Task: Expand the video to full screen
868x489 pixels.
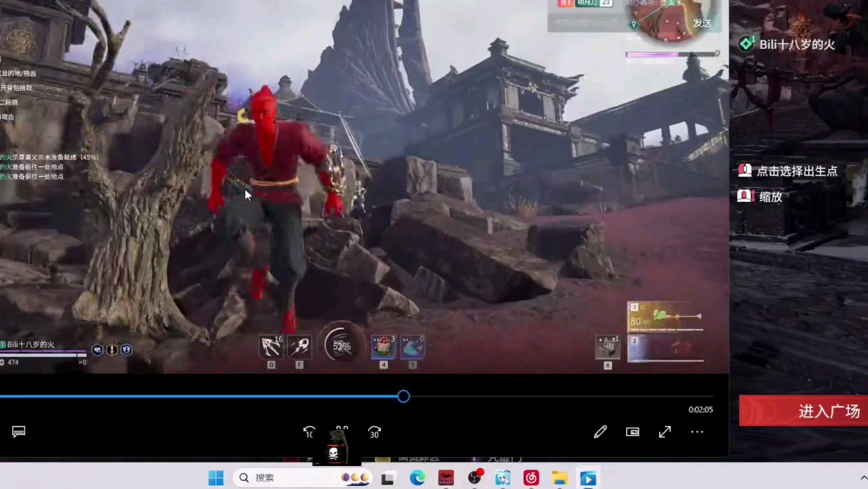Action: click(x=665, y=431)
